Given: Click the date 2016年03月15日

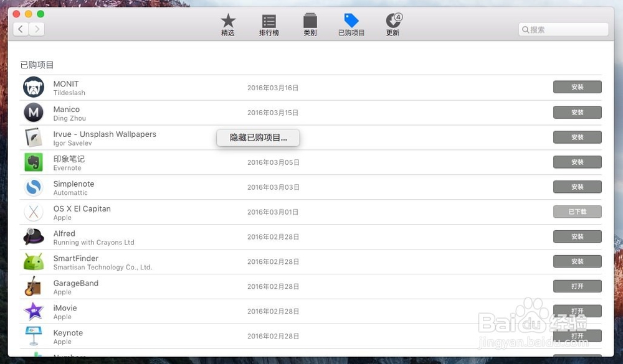Looking at the screenshot, I should pyautogui.click(x=273, y=113).
